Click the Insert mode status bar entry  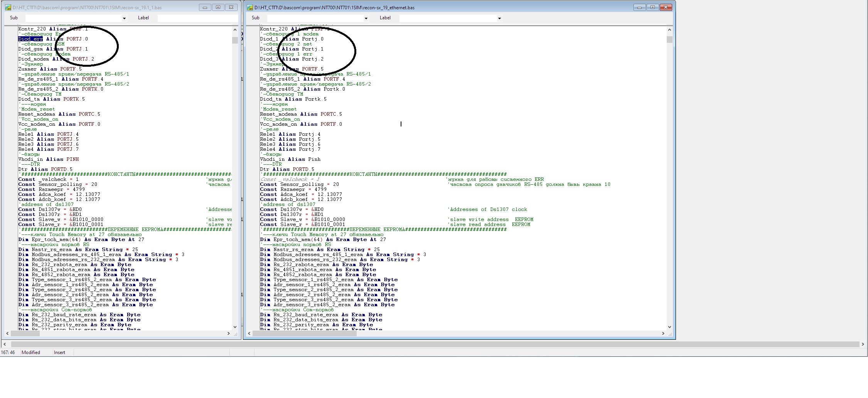[x=59, y=352]
